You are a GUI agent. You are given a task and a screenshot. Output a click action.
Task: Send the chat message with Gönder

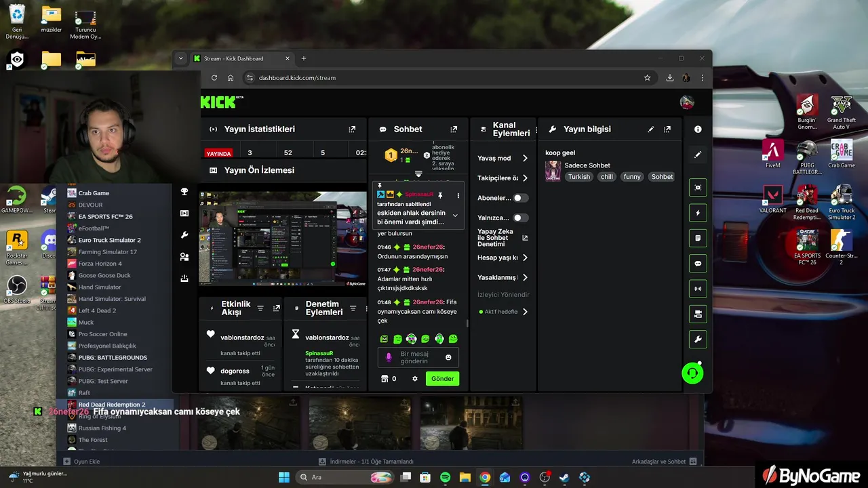click(442, 378)
